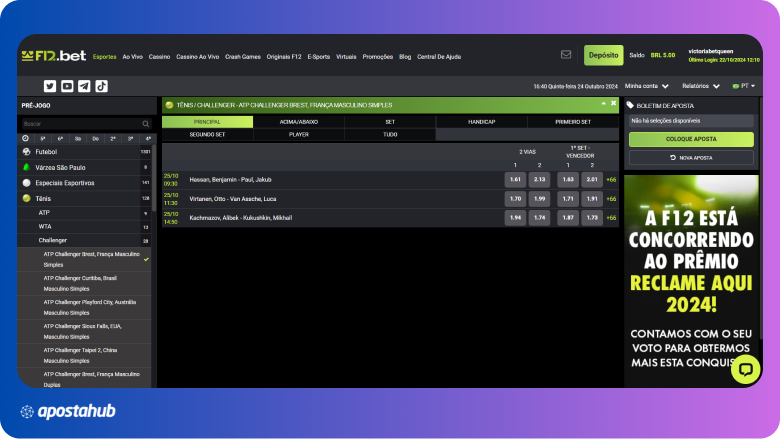Viewport: 780px width, 439px height.
Task: Switch to the Principal tab
Action: tap(207, 122)
